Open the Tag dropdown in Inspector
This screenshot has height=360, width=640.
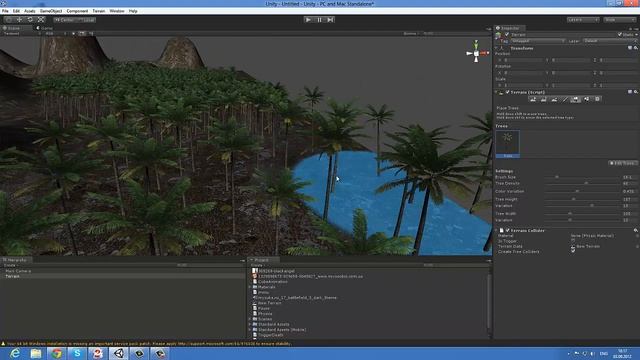tap(538, 41)
